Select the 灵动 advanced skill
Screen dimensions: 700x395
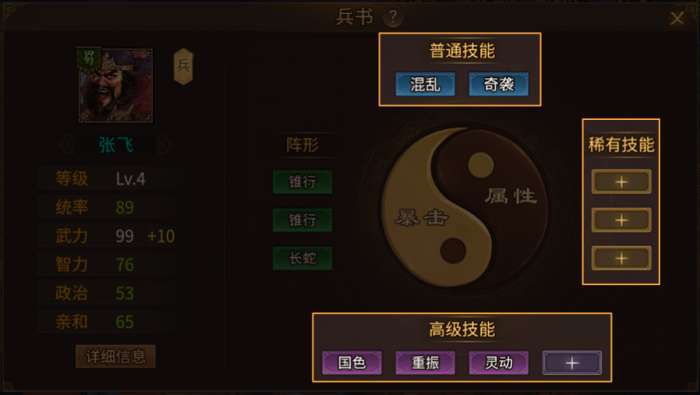point(499,362)
